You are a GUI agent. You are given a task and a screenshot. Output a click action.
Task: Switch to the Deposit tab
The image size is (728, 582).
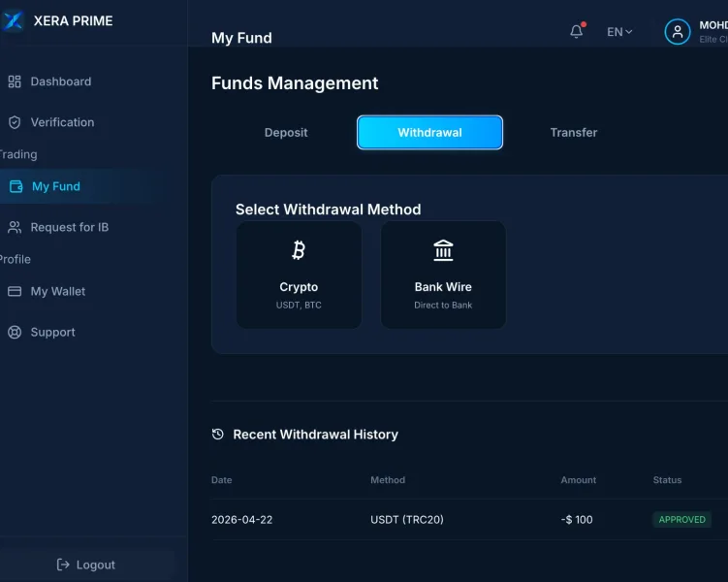coord(286,133)
